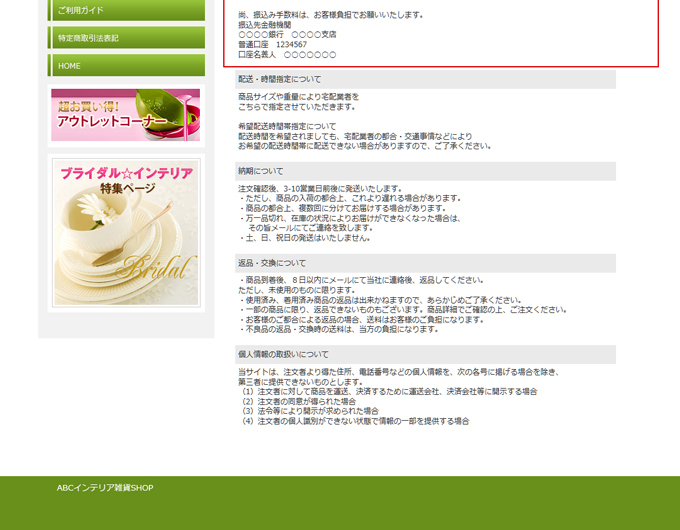
Task: Open the ブライダル☆インテリア特集ページ banner
Action: tap(126, 231)
